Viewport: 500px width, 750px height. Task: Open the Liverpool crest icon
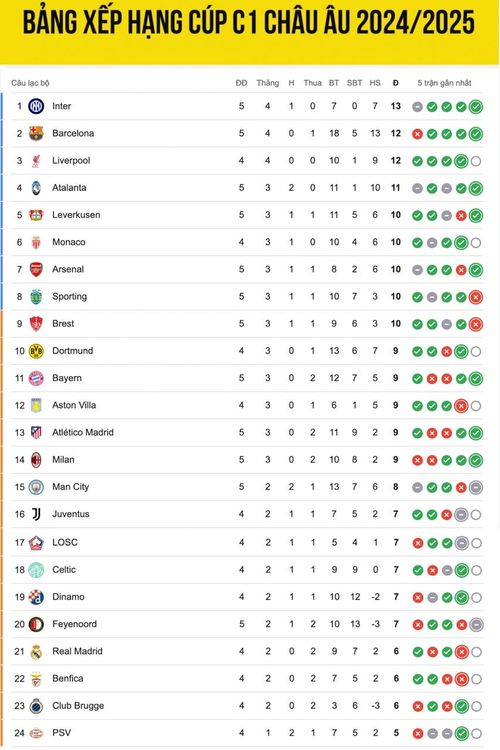click(x=36, y=161)
